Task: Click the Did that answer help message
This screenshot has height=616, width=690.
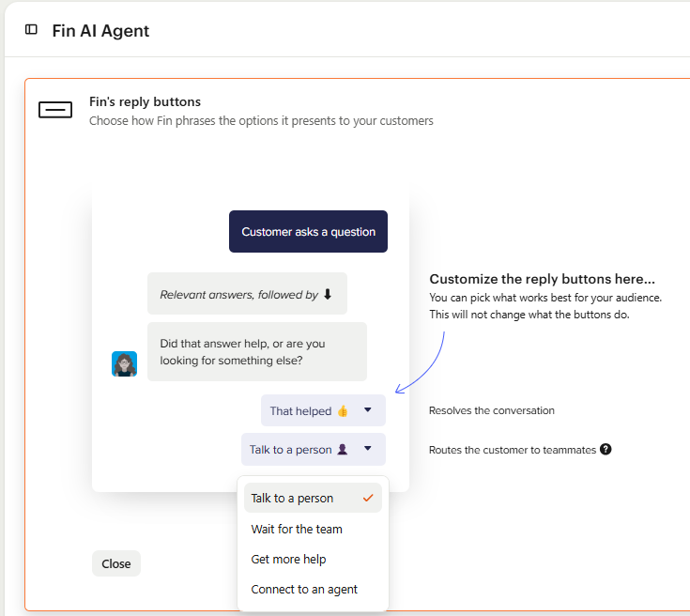Action: point(257,352)
